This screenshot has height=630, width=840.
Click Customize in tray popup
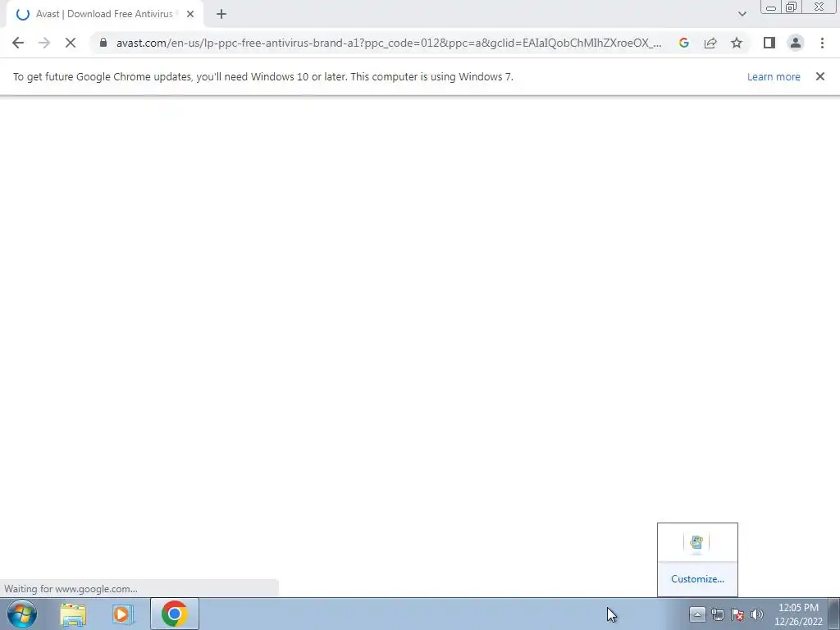pos(697,579)
